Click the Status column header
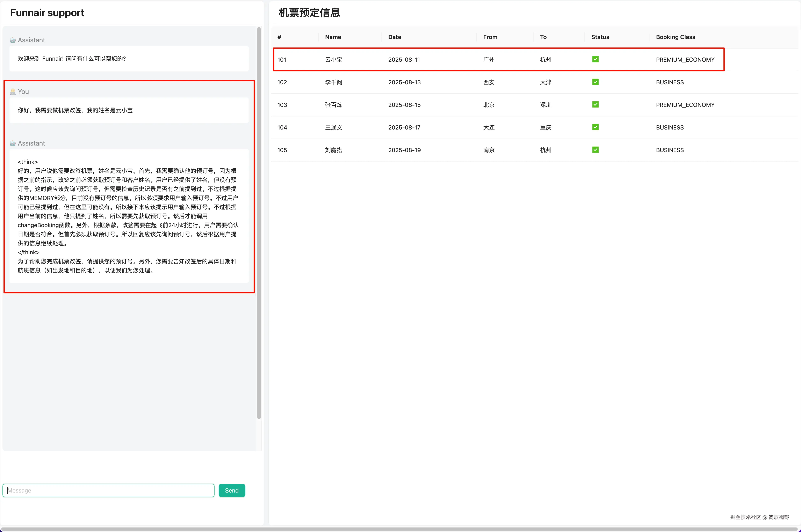 coord(600,37)
